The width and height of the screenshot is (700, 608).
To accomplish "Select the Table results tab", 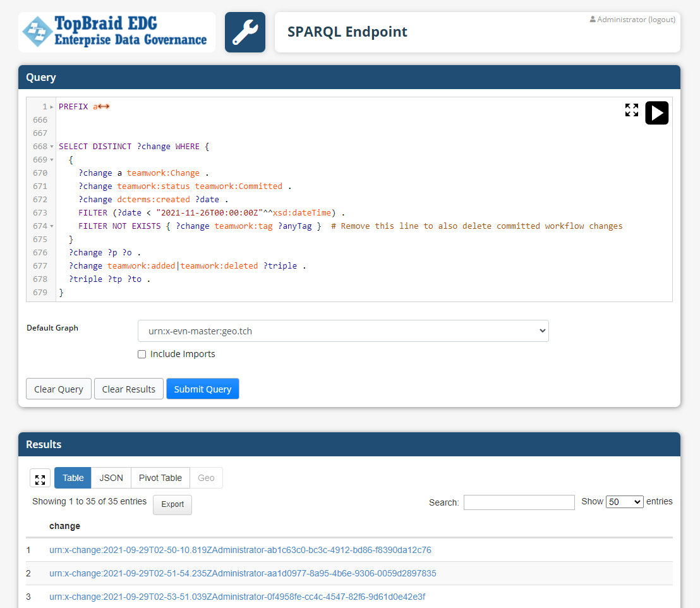I will (x=72, y=478).
